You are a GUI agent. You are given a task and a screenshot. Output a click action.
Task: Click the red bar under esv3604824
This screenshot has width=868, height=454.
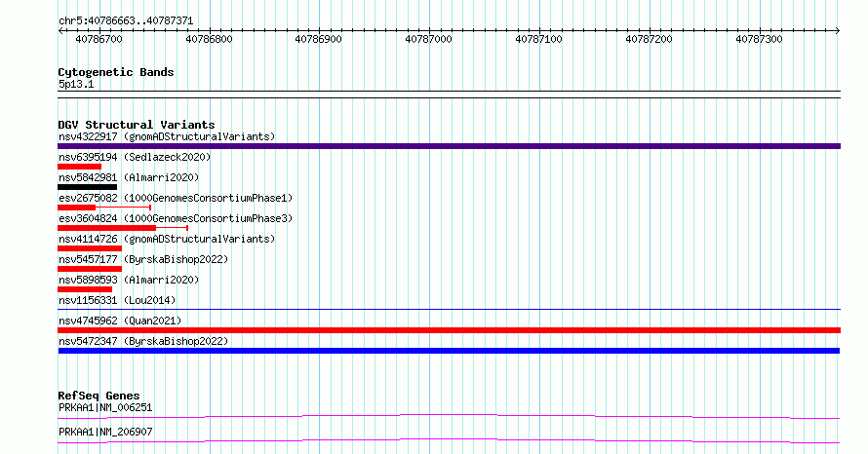coord(106,228)
